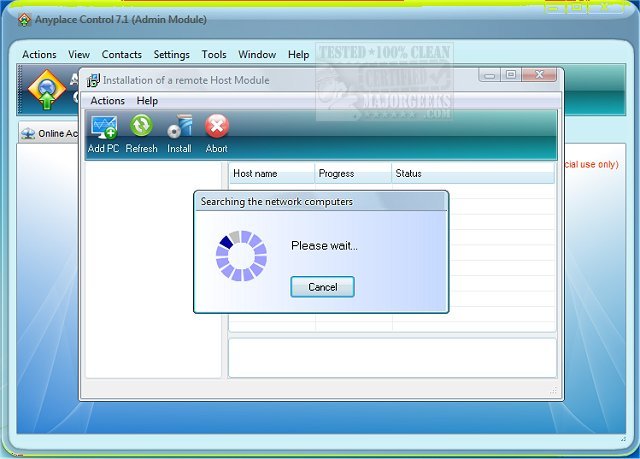Open the Contacts menu
Screen dimensions: 640x459
(x=122, y=54)
